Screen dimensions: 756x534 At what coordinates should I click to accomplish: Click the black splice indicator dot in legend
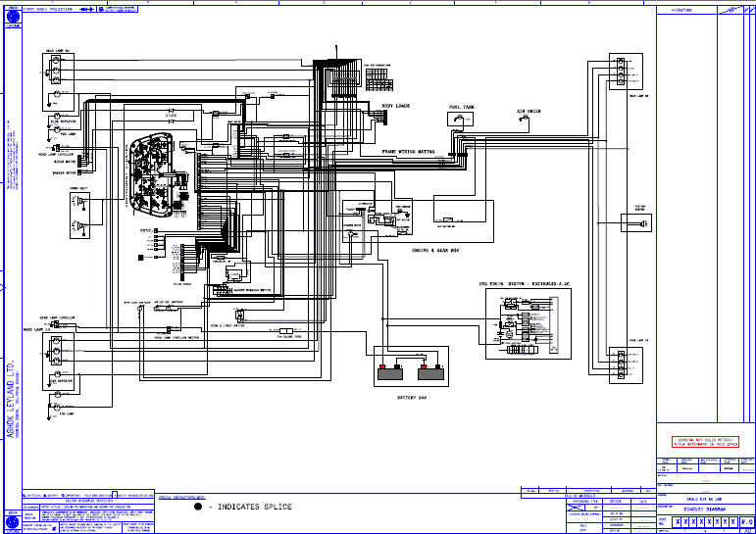pyautogui.click(x=197, y=508)
